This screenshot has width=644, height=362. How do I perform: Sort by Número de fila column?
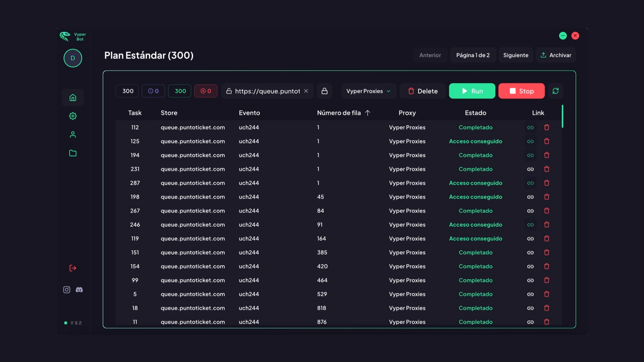click(x=343, y=113)
